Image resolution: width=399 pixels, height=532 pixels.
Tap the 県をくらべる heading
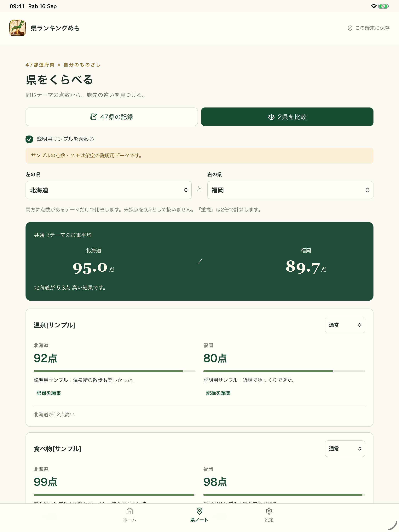point(59,80)
